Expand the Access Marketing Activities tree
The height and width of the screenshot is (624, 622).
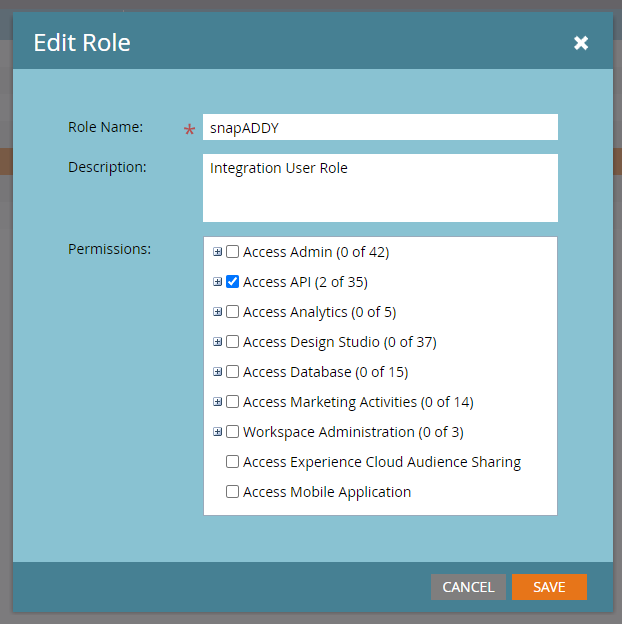coord(217,402)
